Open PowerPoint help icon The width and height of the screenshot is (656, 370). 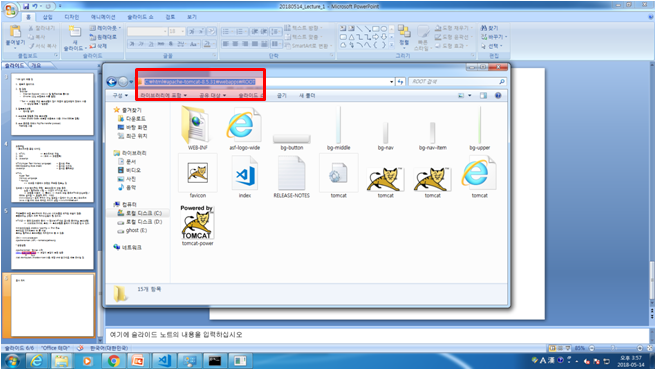(x=651, y=17)
